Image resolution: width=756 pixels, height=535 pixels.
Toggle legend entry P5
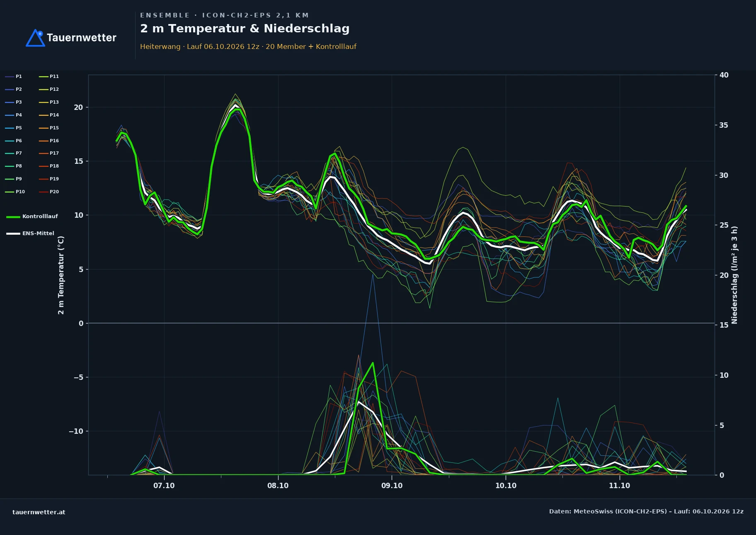pyautogui.click(x=13, y=128)
